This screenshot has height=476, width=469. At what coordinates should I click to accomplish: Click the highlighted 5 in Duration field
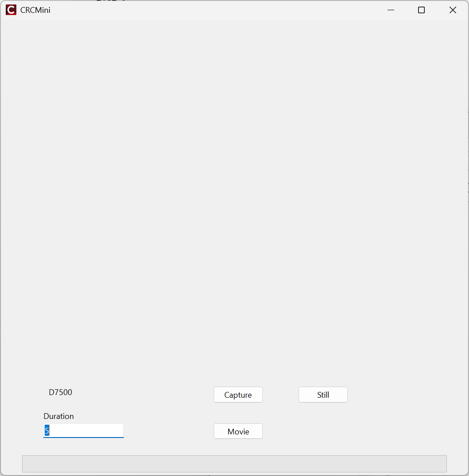coord(47,430)
